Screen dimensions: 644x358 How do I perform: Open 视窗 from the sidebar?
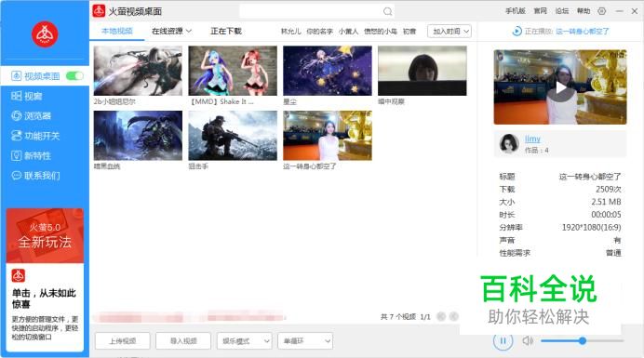click(x=27, y=96)
